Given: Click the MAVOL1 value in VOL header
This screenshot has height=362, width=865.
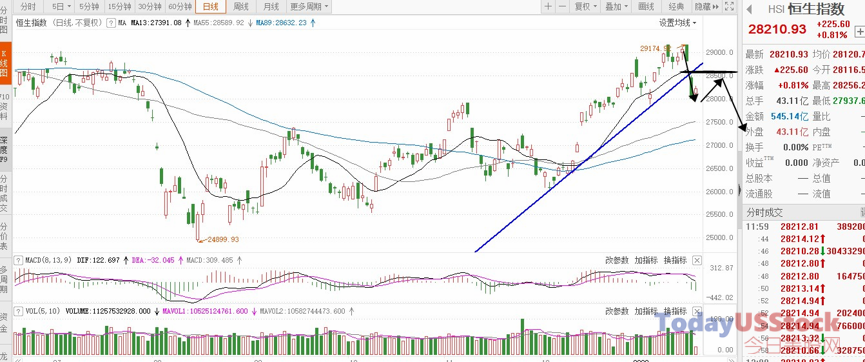Looking at the screenshot, I should tap(206, 311).
